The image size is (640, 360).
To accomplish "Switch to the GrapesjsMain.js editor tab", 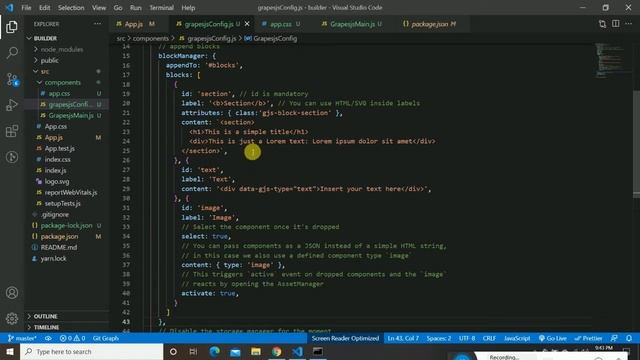I will pyautogui.click(x=354, y=24).
